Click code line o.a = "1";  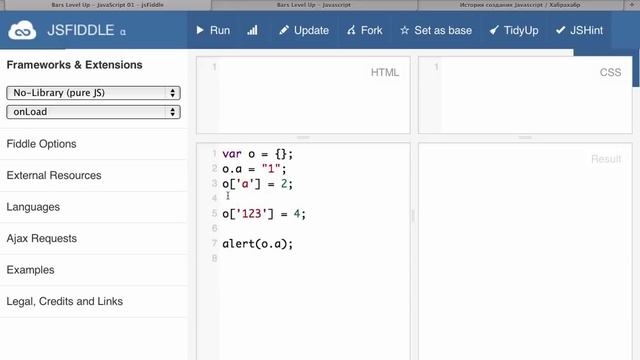coord(254,169)
